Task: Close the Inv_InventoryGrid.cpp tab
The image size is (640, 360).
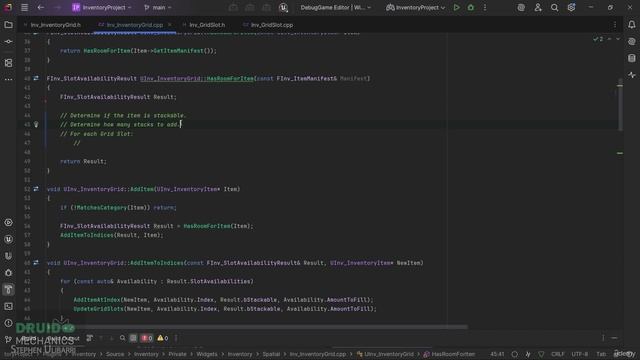Action: [x=170, y=25]
